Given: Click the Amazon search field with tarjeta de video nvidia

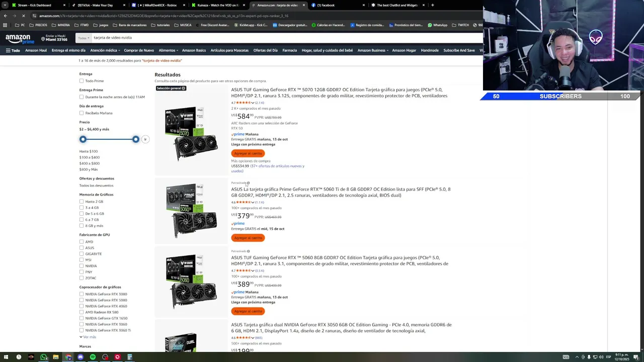Looking at the screenshot, I should tap(287, 38).
